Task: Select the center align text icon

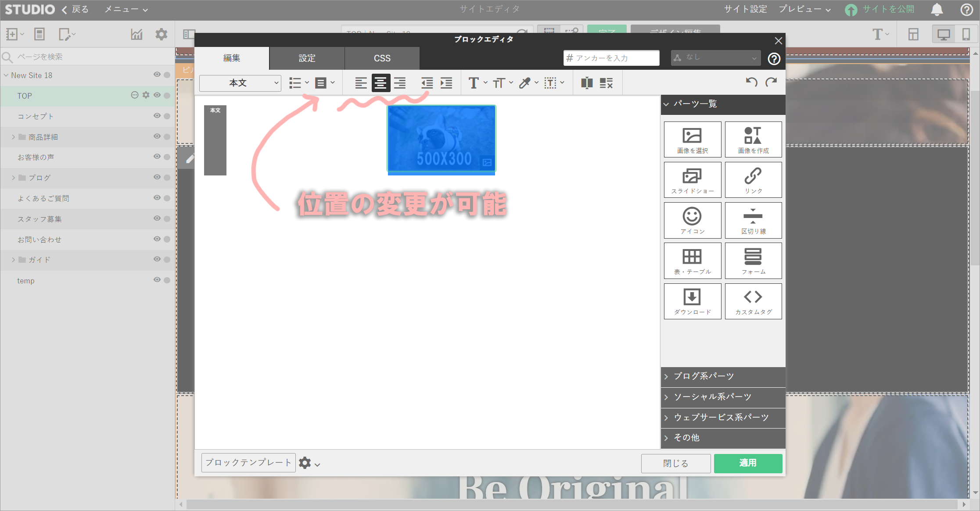Action: 381,83
